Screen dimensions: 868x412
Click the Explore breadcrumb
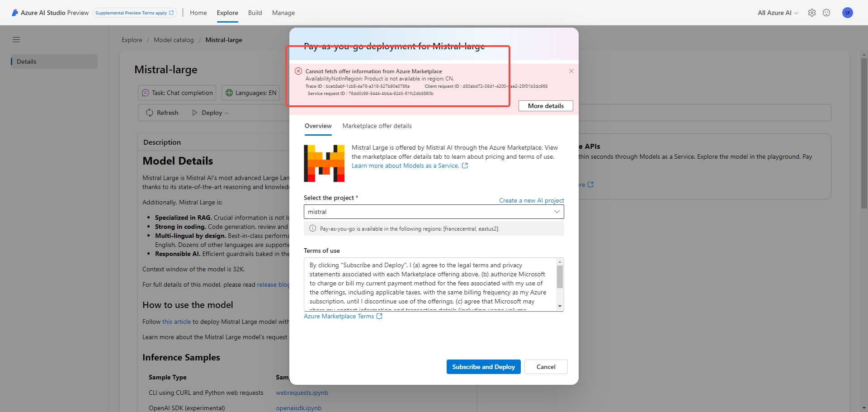(132, 40)
